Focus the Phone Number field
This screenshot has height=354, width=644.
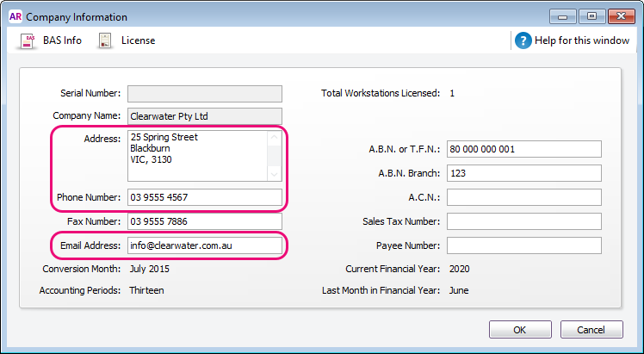205,197
